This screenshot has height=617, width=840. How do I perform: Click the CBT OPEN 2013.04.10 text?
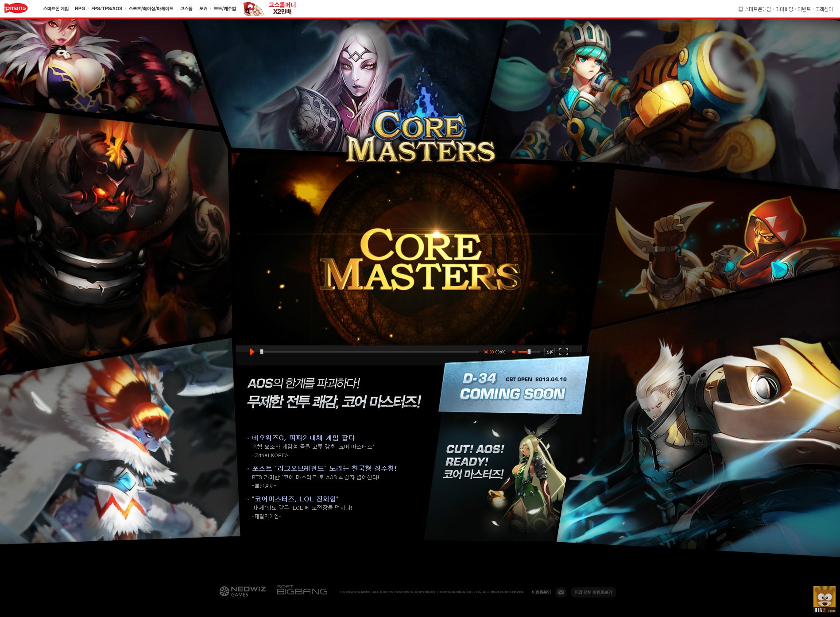[x=536, y=379]
